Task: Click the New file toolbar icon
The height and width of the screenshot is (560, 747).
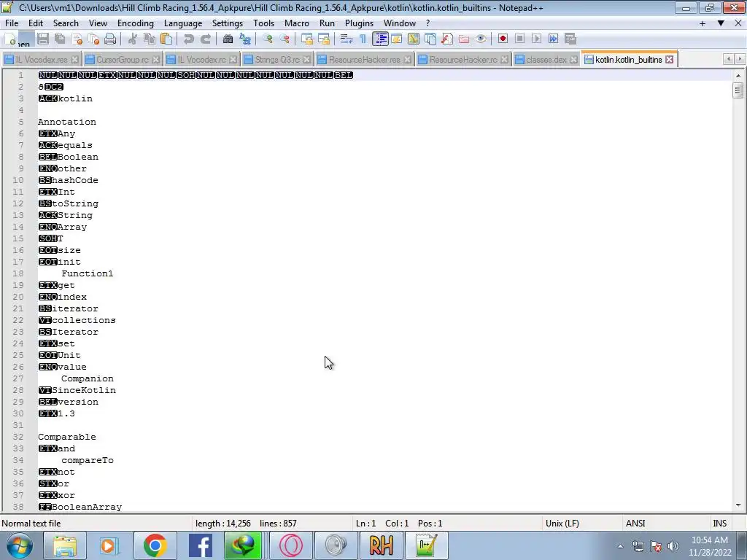Action: click(x=10, y=39)
